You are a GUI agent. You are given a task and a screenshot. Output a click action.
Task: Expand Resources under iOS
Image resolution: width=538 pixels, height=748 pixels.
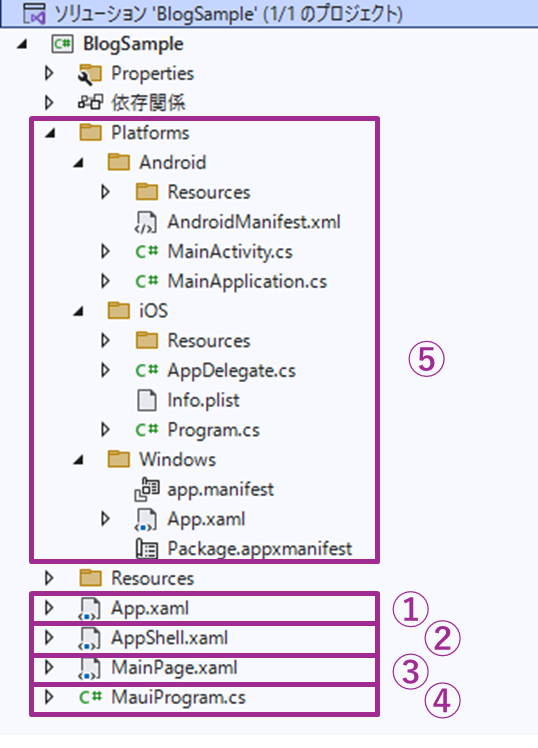point(105,341)
